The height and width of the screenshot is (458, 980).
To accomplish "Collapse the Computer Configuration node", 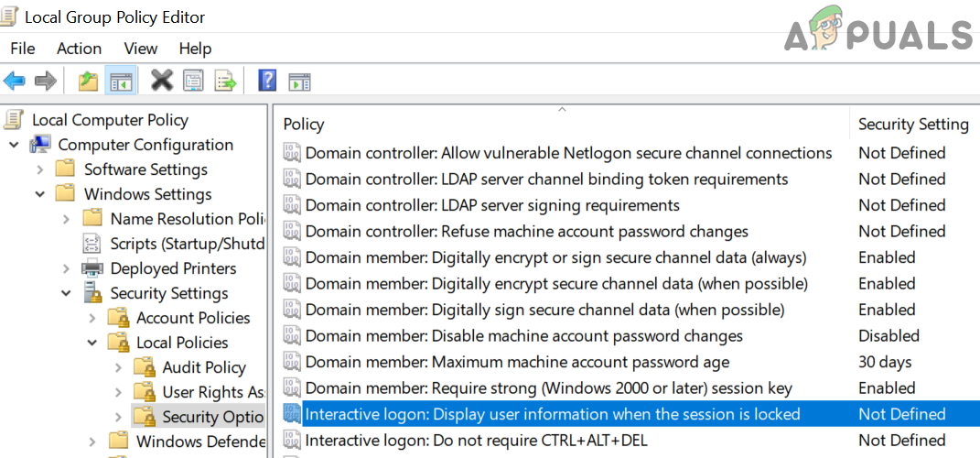I will click(15, 145).
